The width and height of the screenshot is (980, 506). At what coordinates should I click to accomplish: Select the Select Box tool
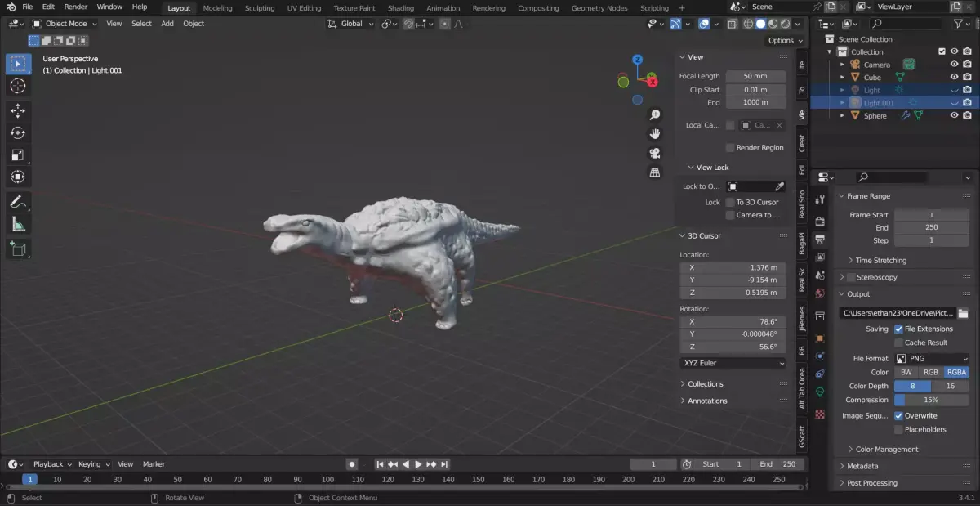pos(18,64)
